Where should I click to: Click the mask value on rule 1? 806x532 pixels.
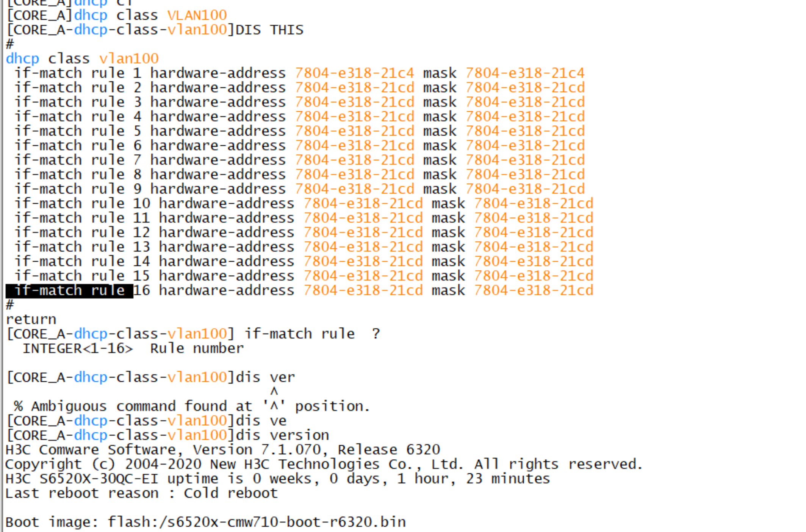click(525, 73)
